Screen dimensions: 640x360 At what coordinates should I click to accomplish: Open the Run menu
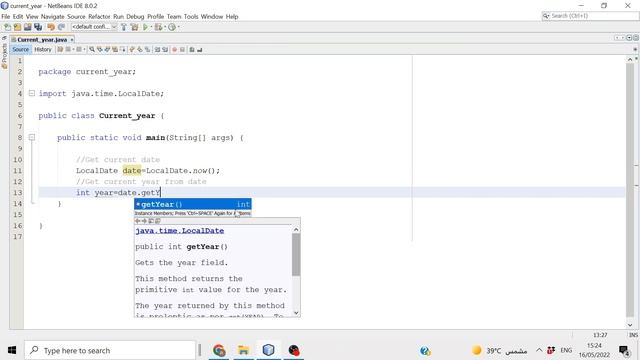pos(118,16)
